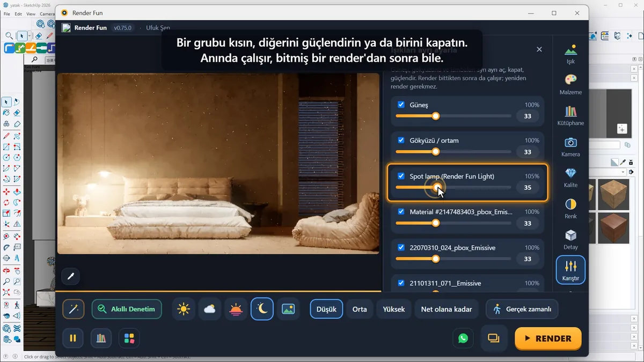Image resolution: width=644 pixels, height=362 pixels.
Task: Open the Kalite quality panel
Action: [570, 178]
